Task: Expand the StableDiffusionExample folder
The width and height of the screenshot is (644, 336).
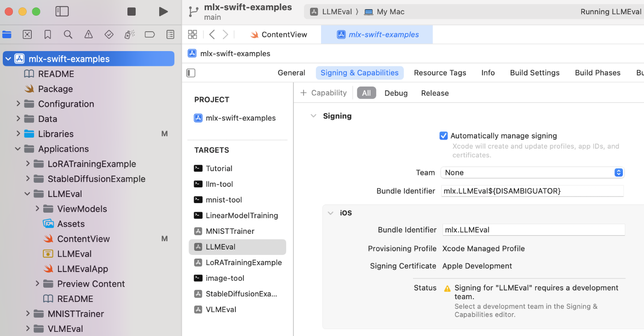Action: coord(28,179)
